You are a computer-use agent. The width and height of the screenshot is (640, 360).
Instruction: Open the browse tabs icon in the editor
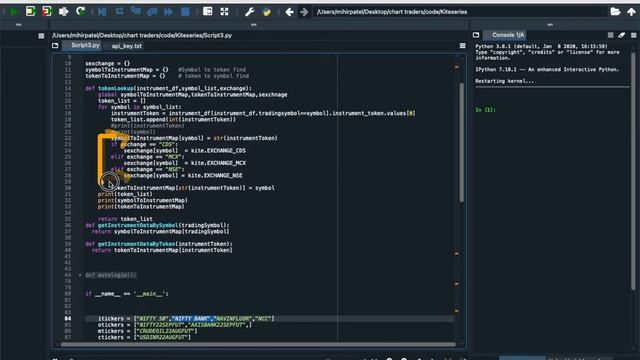point(55,46)
